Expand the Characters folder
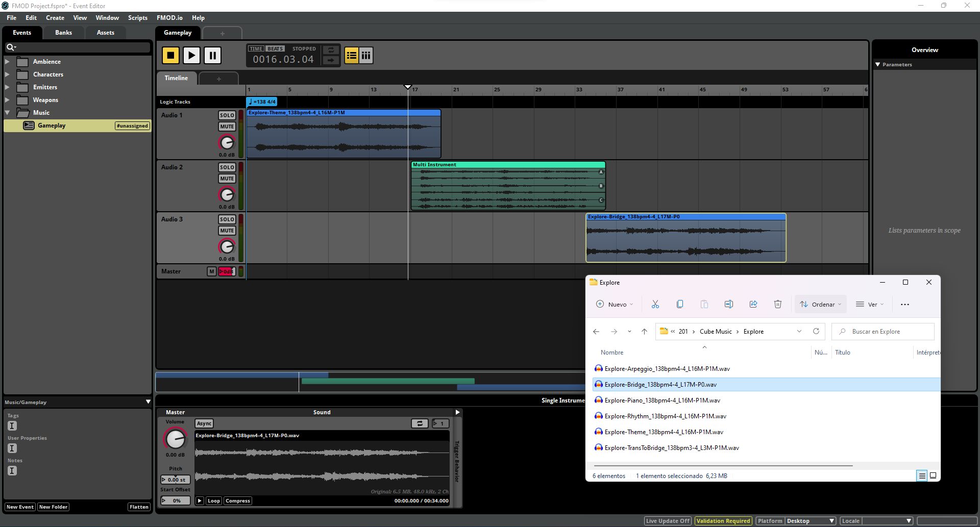This screenshot has height=527, width=980. click(7, 74)
